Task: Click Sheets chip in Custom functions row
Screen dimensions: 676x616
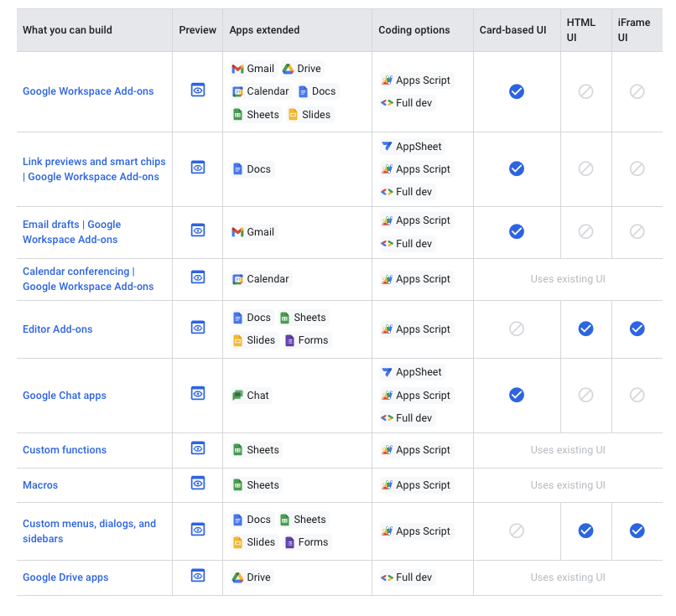Action: click(256, 450)
